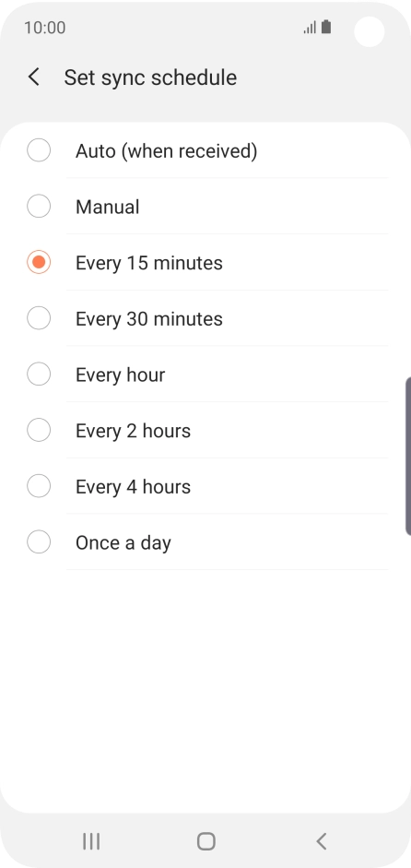This screenshot has height=868, width=411.
Task: Select the Every 30 minutes radio button
Action: (x=39, y=317)
